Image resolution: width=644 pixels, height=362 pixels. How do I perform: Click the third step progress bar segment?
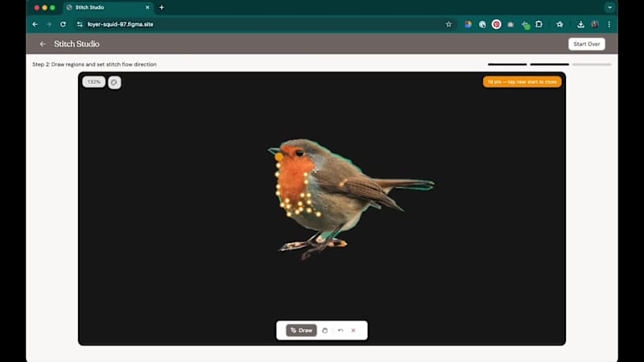point(592,64)
